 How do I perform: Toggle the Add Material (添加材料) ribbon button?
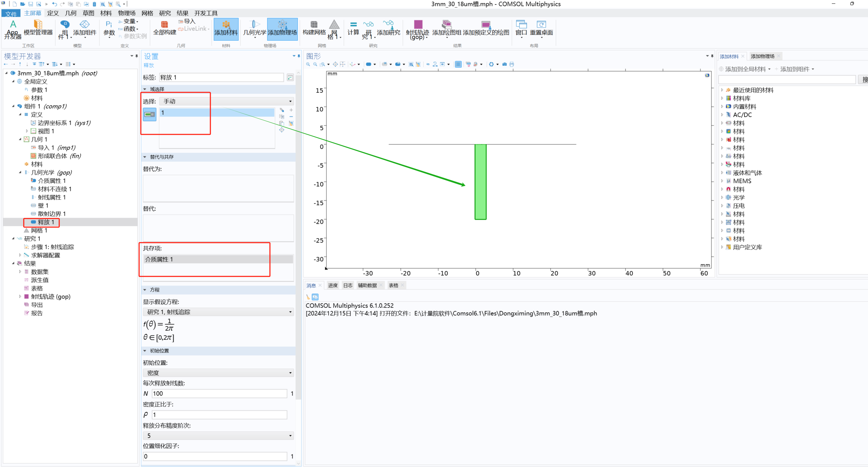point(226,29)
